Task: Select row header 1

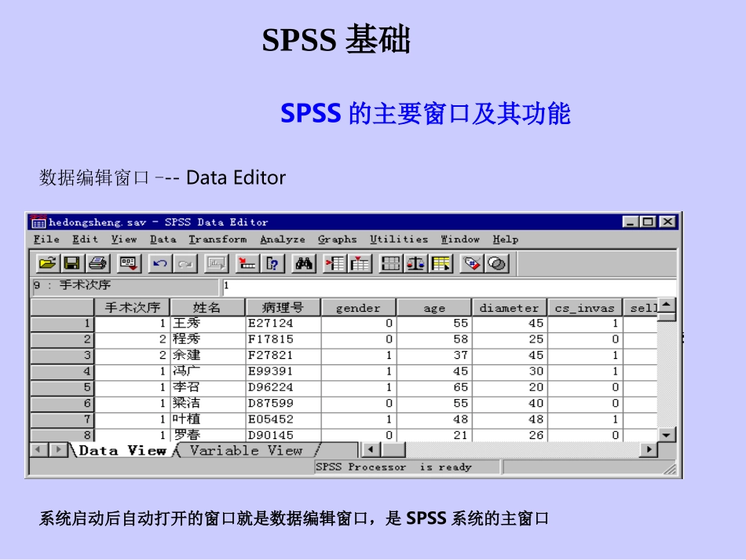Action: [x=62, y=324]
